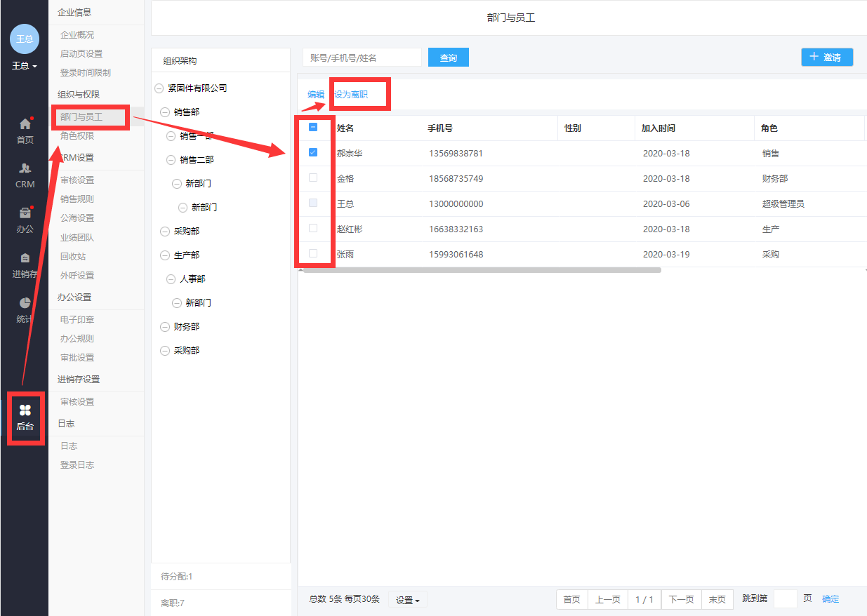867x616 pixels.
Task: Open the 办公 briefcase icon in the sidebar
Action: 25,213
